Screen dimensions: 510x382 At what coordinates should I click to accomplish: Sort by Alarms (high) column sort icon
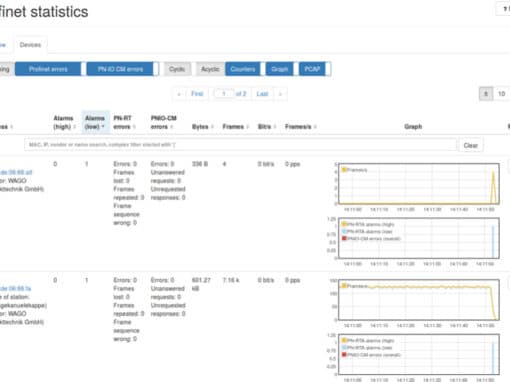tap(74, 127)
